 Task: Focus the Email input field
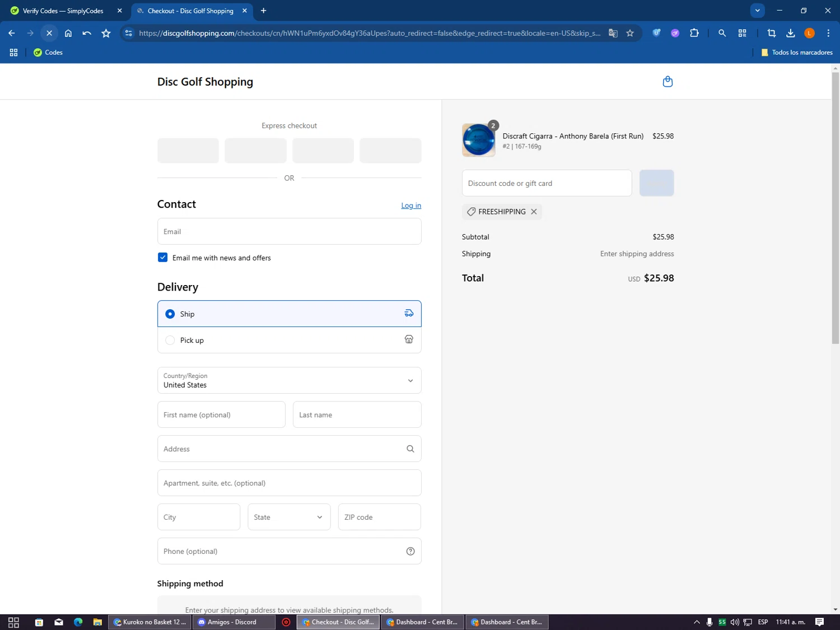[x=290, y=231]
